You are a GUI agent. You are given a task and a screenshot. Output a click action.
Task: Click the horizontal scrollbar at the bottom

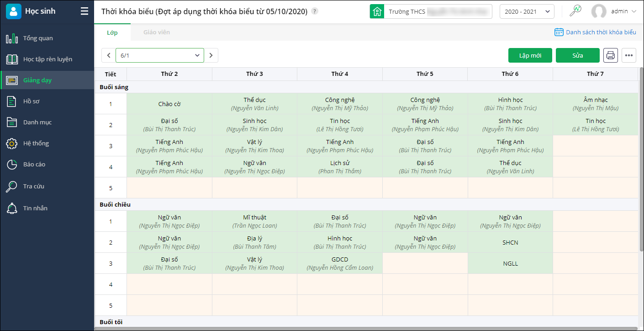pyautogui.click(x=365, y=328)
